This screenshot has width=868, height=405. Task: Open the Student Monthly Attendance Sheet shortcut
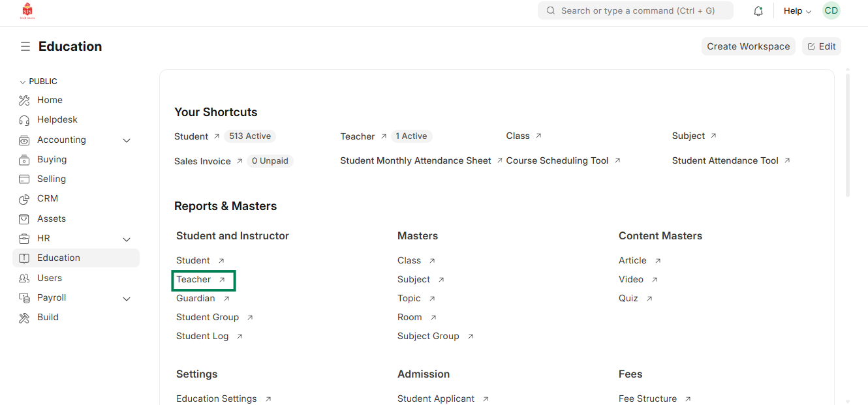[415, 160]
